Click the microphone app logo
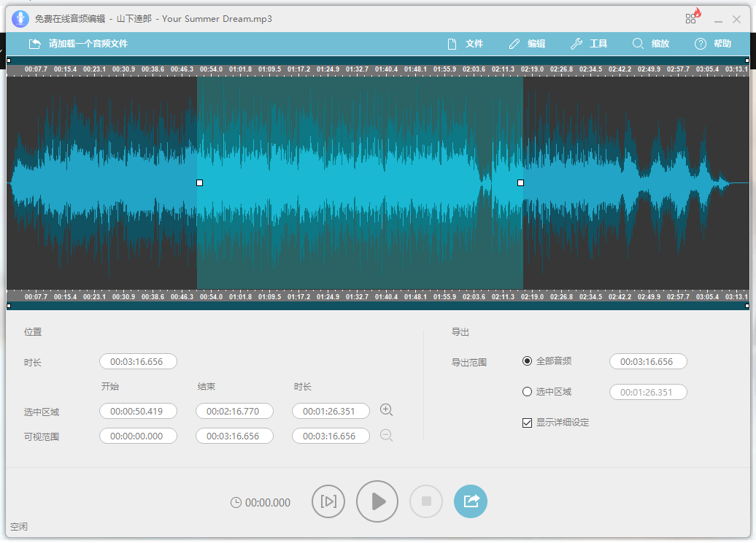Viewport: 756px width, 543px height. pos(20,19)
